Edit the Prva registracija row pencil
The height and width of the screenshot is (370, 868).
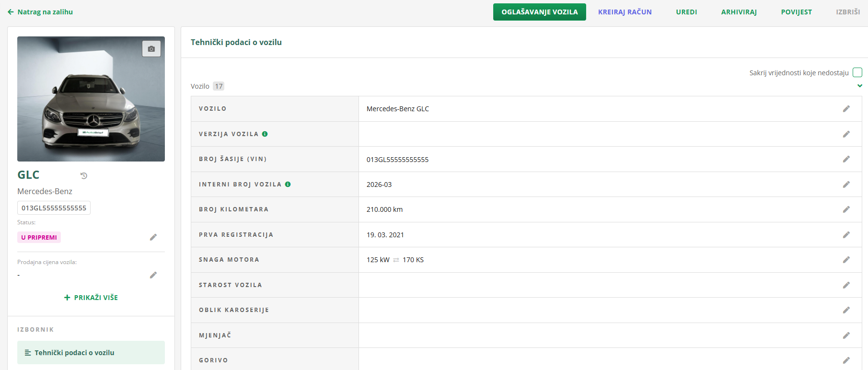pos(846,235)
